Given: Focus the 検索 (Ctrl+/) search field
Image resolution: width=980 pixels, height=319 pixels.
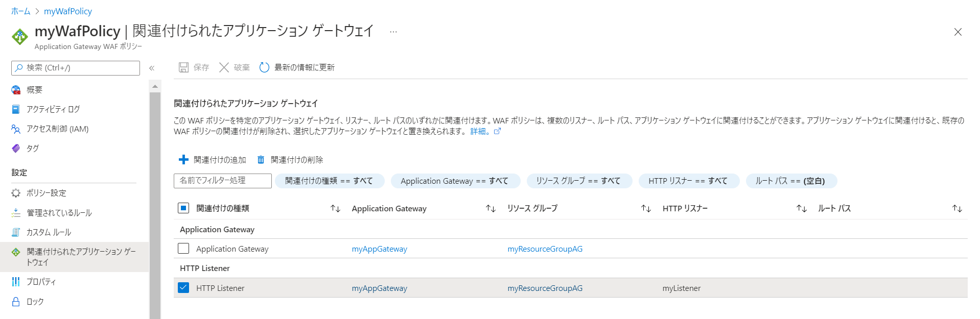Looking at the screenshot, I should [x=76, y=68].
